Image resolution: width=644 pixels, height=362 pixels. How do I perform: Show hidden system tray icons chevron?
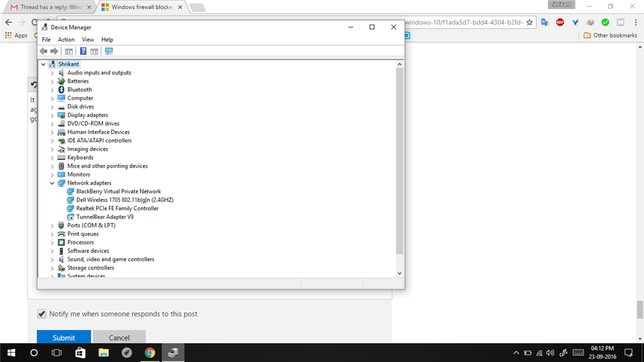point(516,353)
